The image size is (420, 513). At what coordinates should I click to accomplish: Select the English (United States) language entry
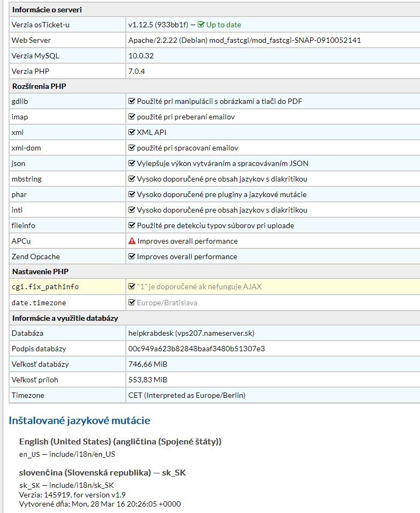[120, 442]
